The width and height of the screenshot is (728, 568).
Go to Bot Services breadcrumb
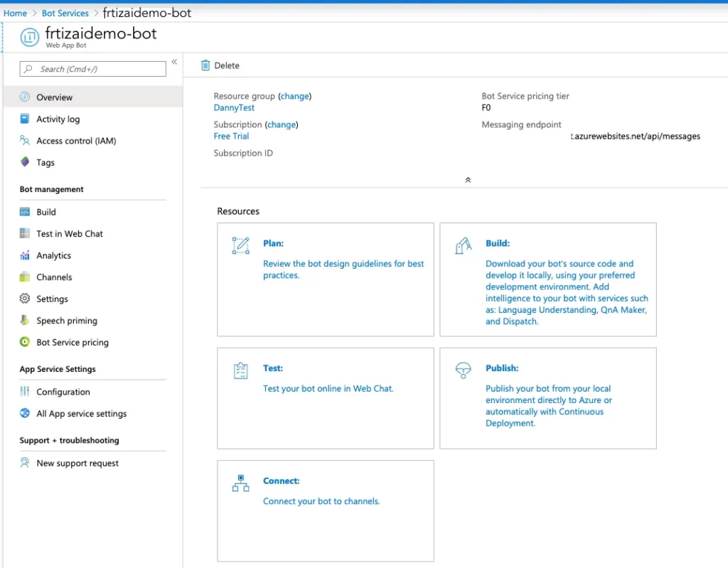coord(65,13)
